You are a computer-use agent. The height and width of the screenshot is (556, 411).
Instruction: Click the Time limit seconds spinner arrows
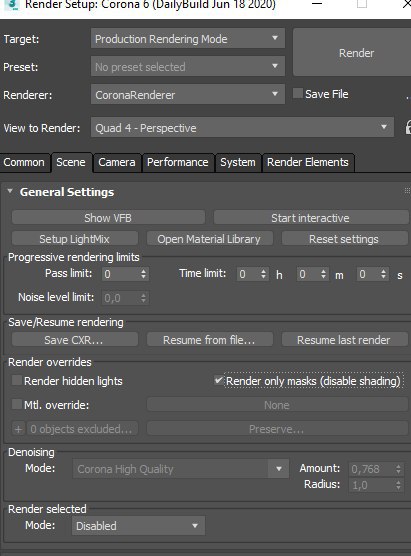(x=383, y=274)
